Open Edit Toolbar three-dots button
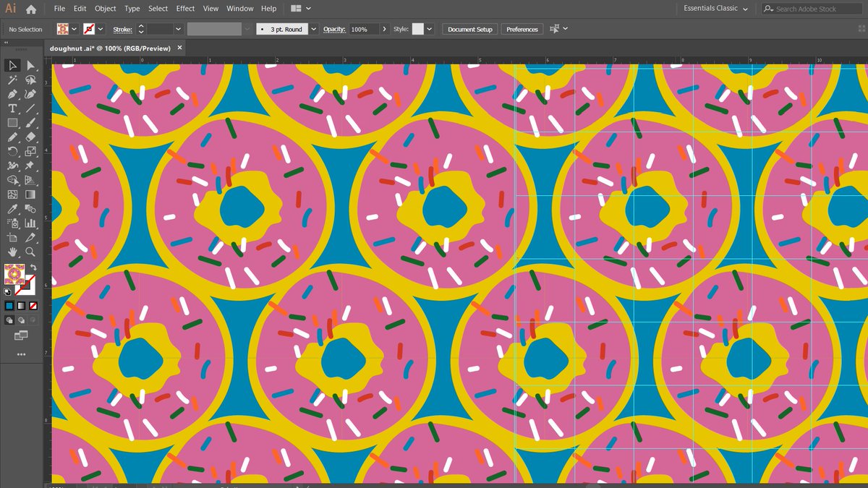Image resolution: width=868 pixels, height=488 pixels. point(21,355)
